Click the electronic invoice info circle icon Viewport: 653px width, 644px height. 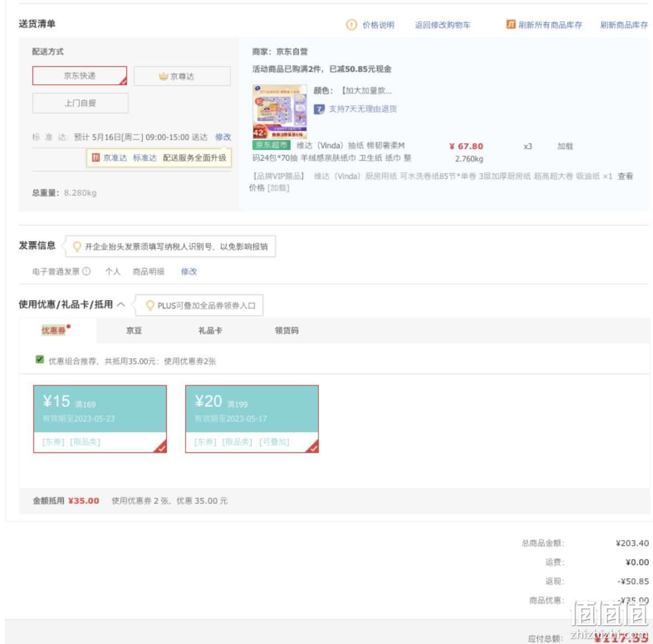86,271
